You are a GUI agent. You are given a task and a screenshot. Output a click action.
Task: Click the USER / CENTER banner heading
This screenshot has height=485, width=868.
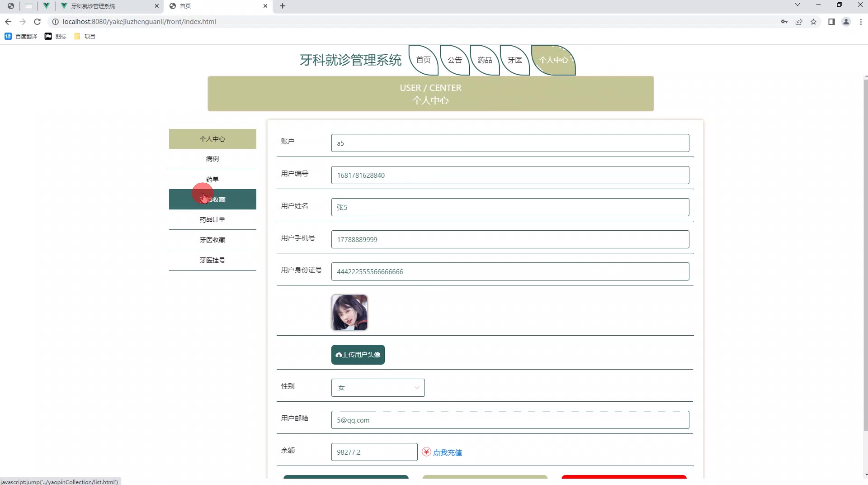(430, 88)
